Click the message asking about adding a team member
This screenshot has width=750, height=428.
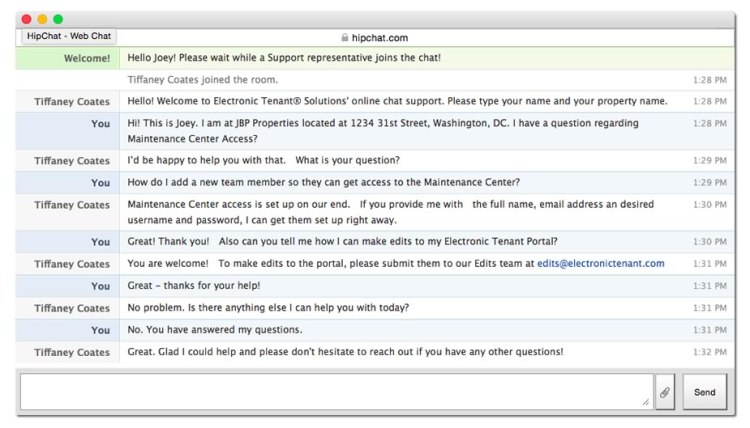click(x=323, y=183)
